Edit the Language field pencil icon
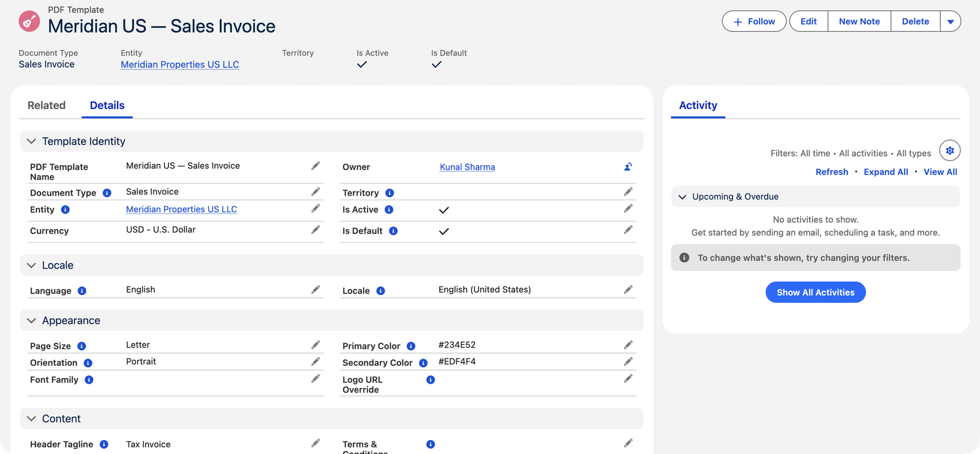The width and height of the screenshot is (980, 454). click(315, 290)
